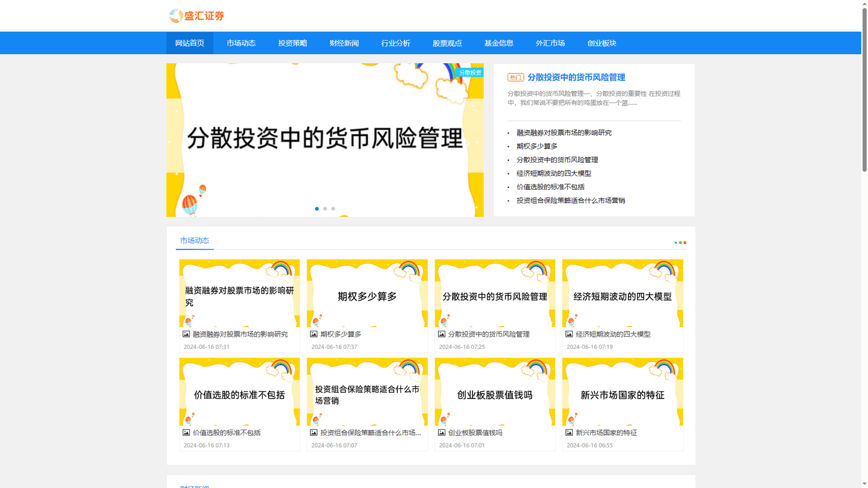Click the 热门 badge icon
Image resolution: width=868 pixels, height=488 pixels.
(515, 78)
